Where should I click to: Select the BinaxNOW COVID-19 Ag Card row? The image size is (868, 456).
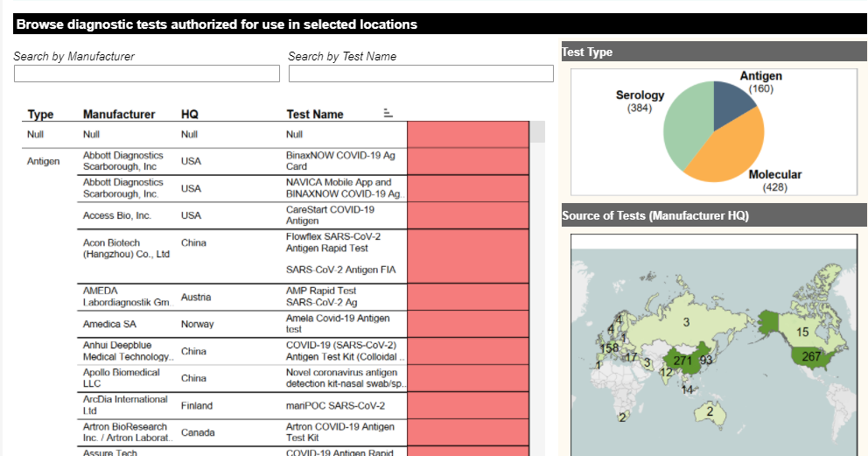(340, 161)
